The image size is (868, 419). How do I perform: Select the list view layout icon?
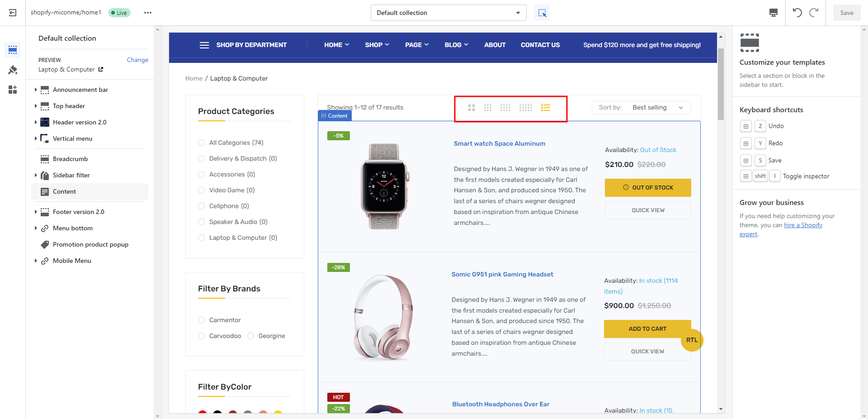(x=546, y=108)
